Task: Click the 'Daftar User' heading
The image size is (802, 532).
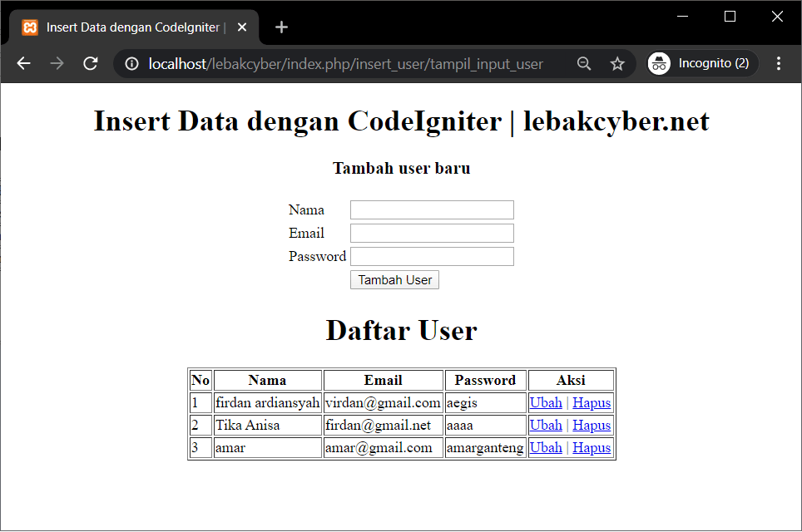Action: point(402,330)
